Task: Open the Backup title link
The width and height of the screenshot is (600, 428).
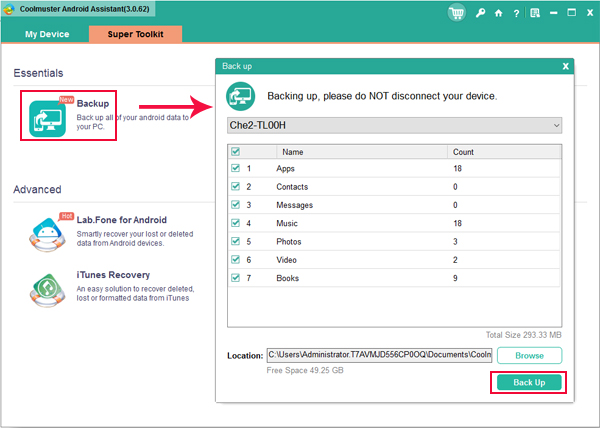Action: pyautogui.click(x=93, y=104)
